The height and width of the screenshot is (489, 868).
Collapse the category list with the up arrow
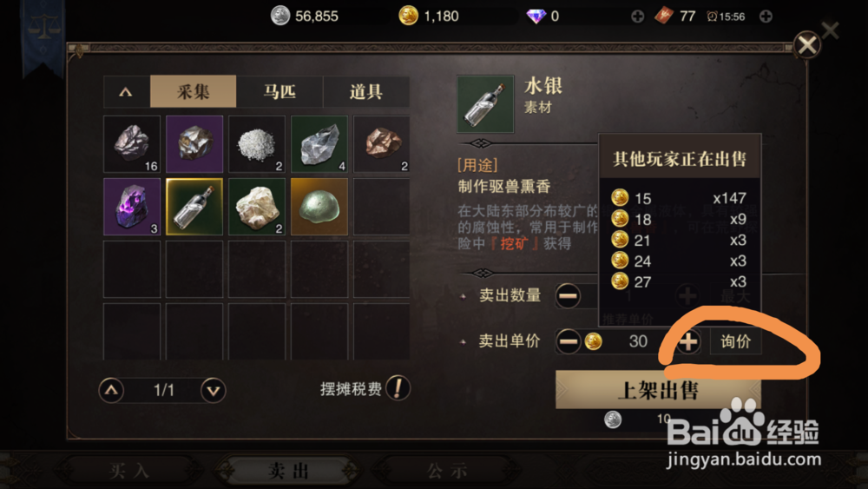[126, 91]
